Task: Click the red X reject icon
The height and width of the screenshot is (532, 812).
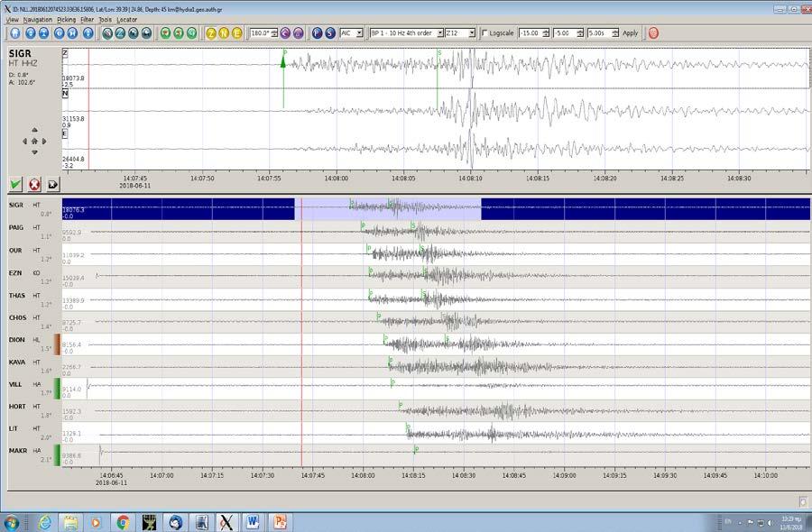Action: coord(34,184)
